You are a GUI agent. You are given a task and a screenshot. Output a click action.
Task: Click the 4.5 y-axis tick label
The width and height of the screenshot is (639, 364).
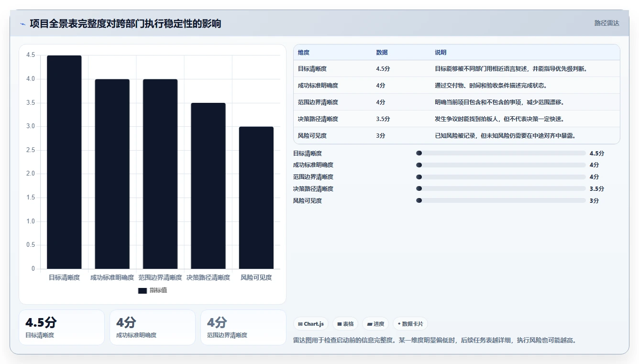pos(31,55)
